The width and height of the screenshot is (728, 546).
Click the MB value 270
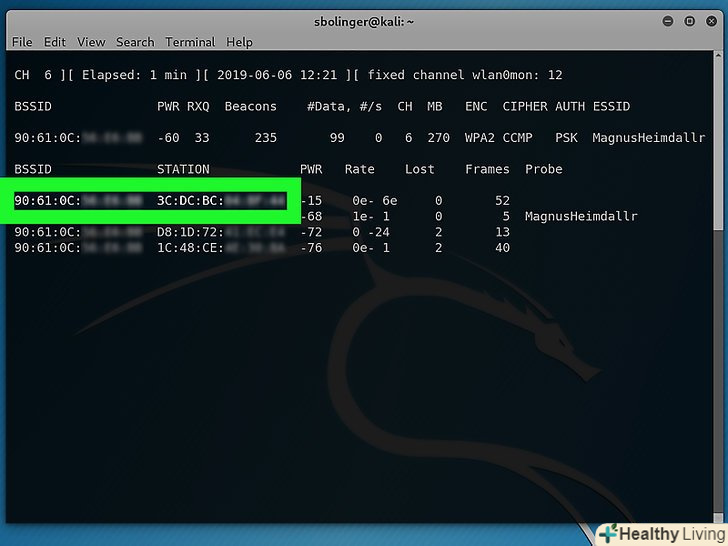(x=438, y=138)
